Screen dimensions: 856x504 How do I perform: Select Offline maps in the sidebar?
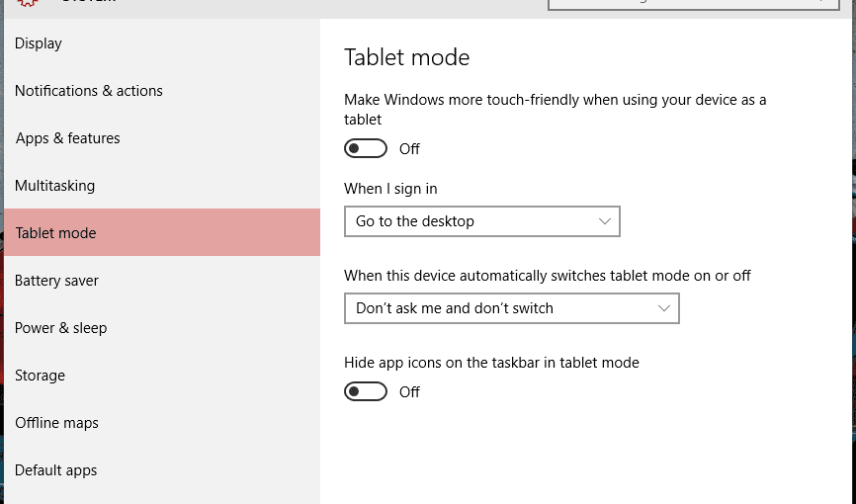click(x=57, y=423)
